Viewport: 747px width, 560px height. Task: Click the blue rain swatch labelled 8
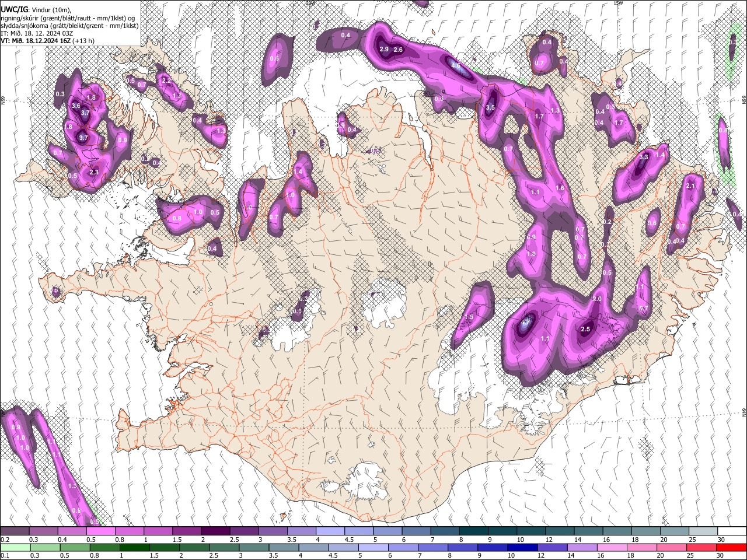click(x=464, y=547)
